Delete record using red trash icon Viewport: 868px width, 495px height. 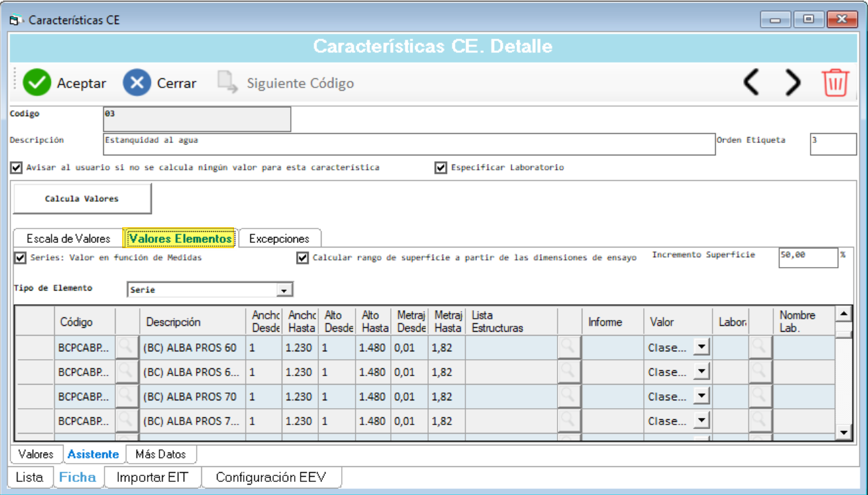tap(835, 83)
